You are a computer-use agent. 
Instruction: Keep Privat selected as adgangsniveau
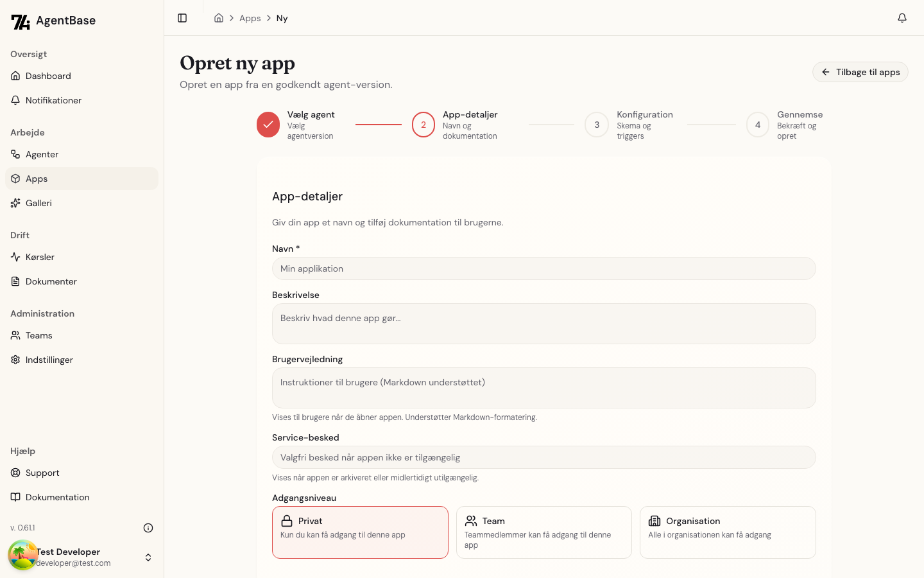coord(360,532)
